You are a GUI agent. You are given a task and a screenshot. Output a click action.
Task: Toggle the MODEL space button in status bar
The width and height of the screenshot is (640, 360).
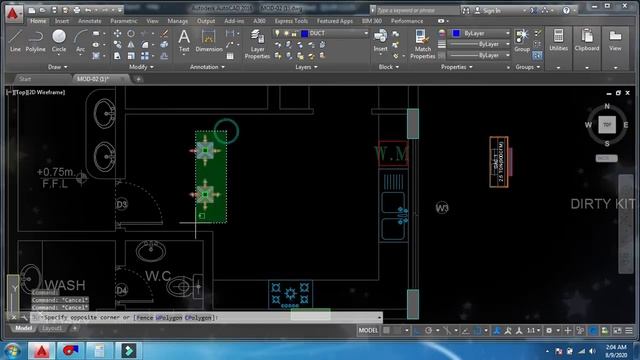coord(368,330)
